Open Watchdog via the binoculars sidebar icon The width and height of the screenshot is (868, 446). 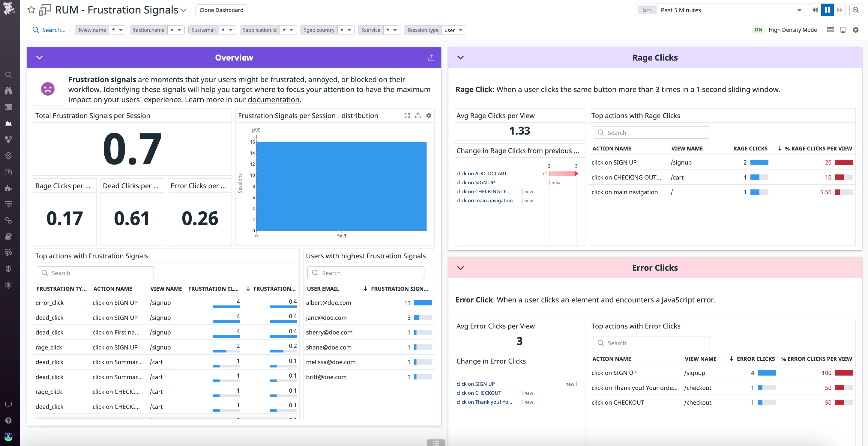(x=8, y=90)
